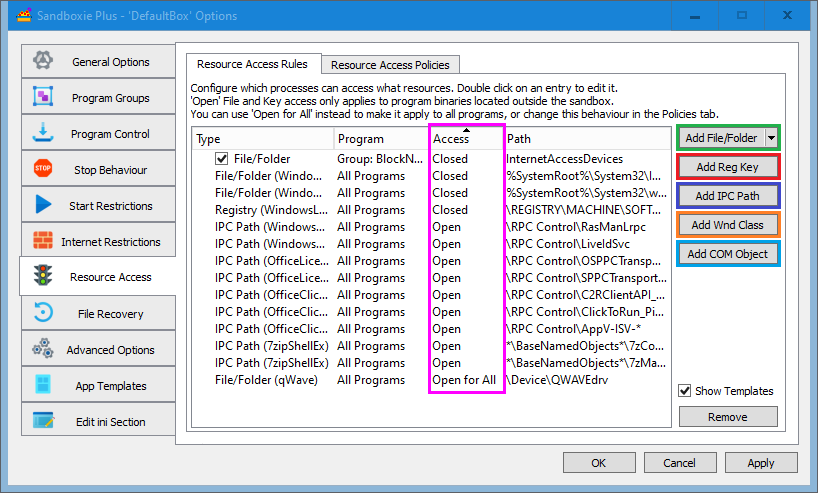Click Apply to save box options

(761, 463)
